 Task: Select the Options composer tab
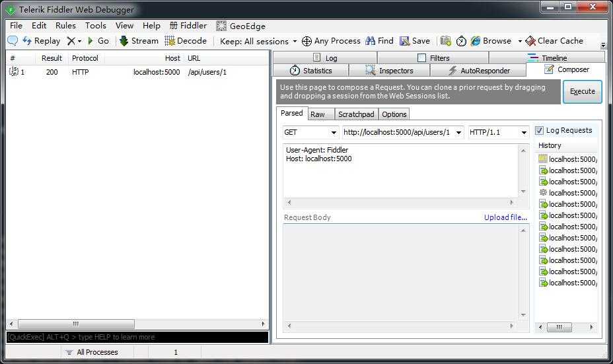[x=394, y=114]
